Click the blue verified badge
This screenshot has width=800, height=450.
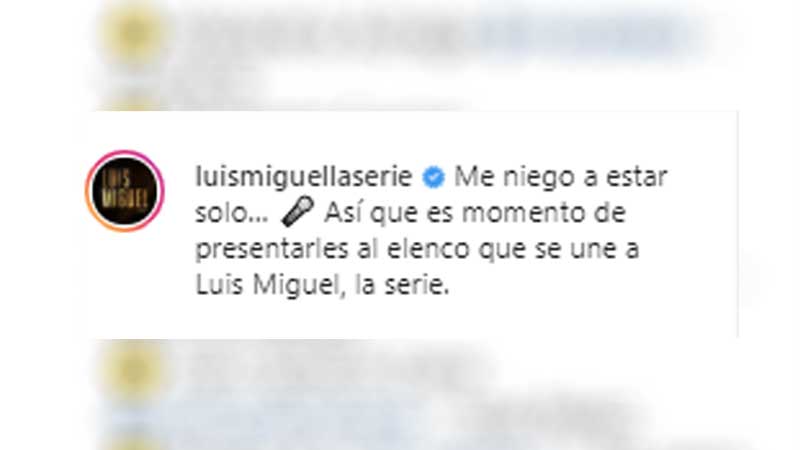[x=433, y=178]
